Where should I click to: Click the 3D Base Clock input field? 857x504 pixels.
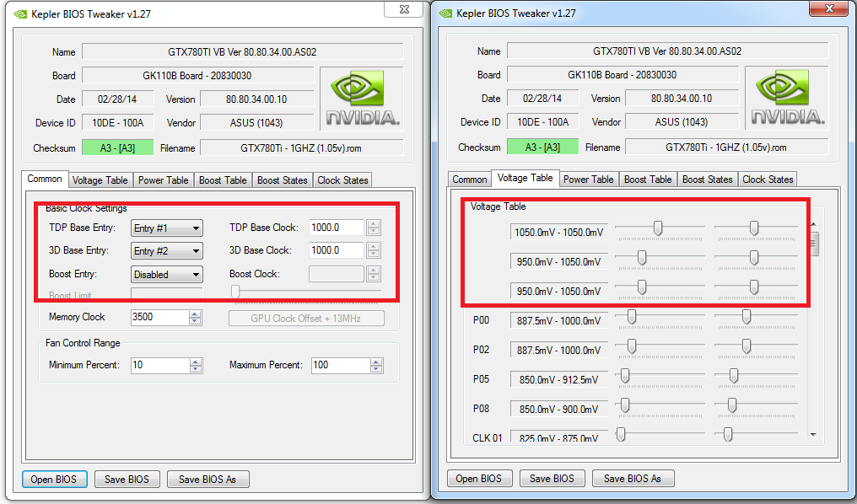tap(337, 250)
